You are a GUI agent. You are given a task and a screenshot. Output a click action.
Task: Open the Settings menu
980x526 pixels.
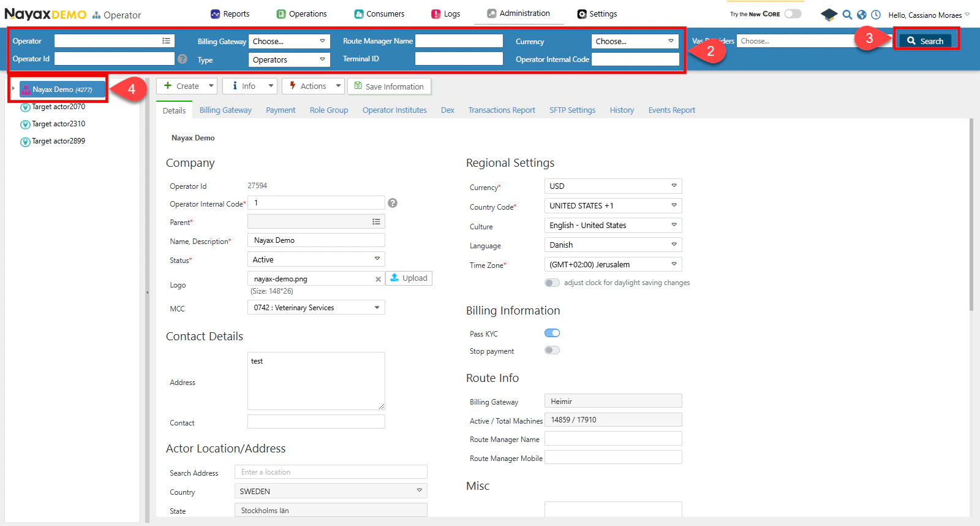pos(597,13)
